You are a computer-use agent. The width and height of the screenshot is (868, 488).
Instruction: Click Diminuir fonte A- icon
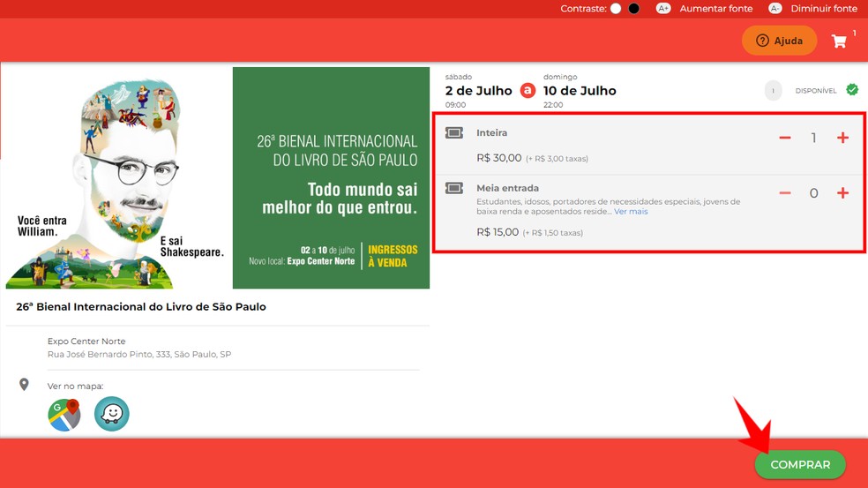point(775,8)
